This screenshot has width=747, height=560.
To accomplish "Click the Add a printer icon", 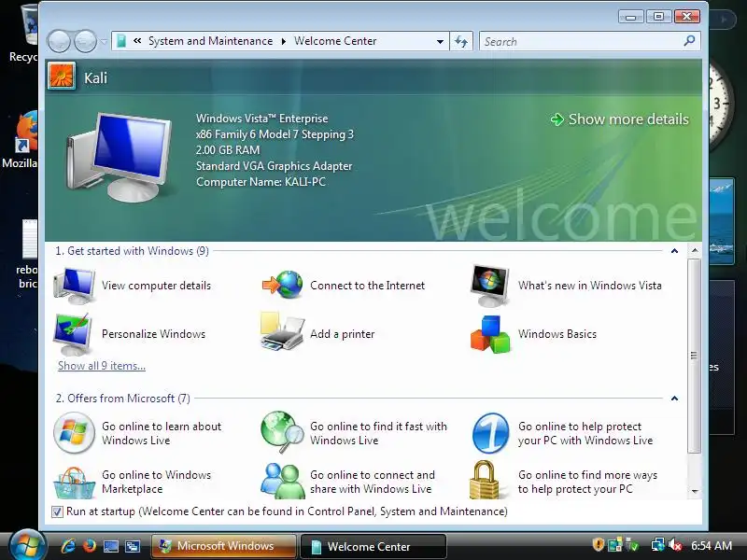I will tap(282, 332).
